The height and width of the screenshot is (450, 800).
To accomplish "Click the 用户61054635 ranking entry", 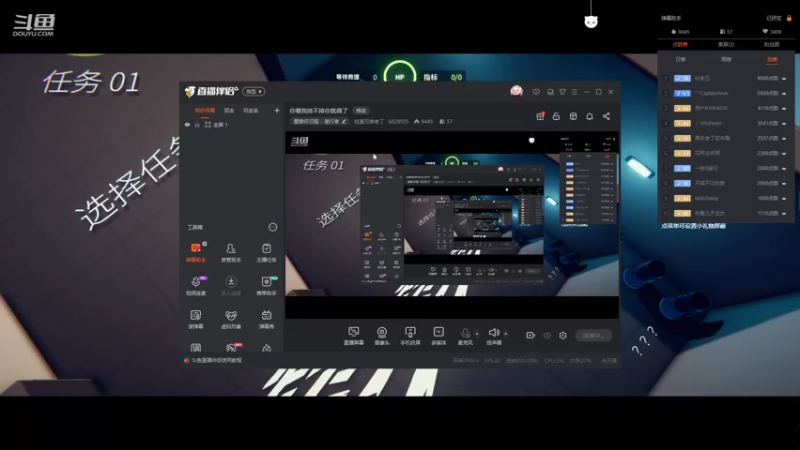I will click(x=711, y=108).
